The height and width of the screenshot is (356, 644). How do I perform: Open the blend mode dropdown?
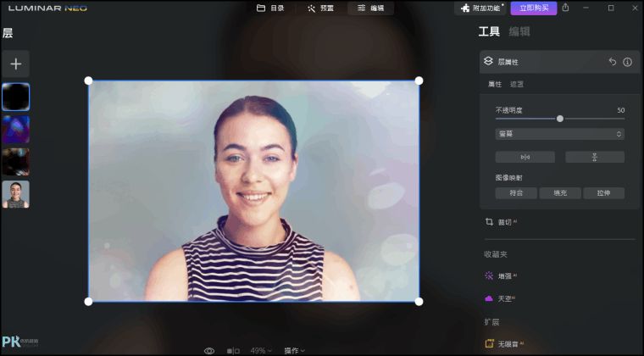560,134
